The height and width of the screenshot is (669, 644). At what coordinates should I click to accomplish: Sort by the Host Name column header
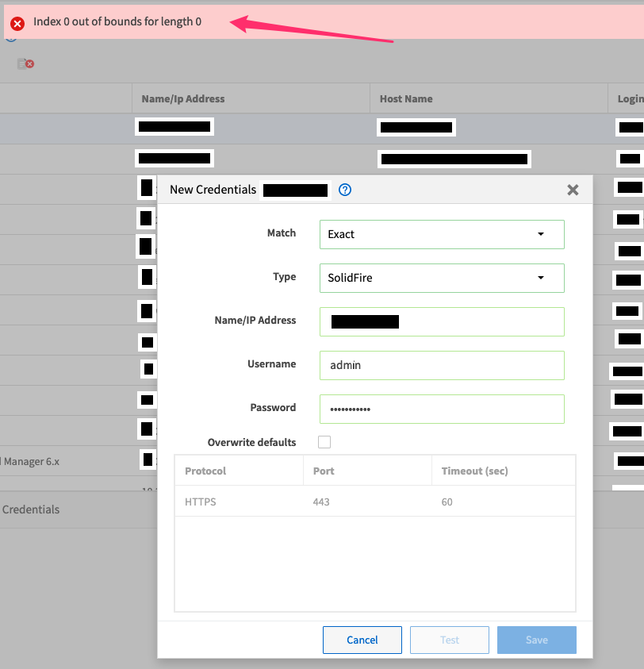(x=406, y=99)
